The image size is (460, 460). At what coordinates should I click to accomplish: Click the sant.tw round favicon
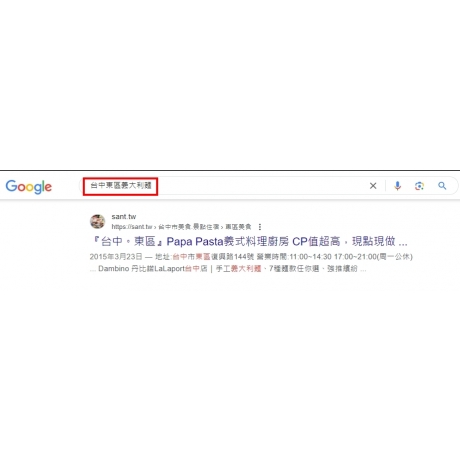pyautogui.click(x=97, y=221)
